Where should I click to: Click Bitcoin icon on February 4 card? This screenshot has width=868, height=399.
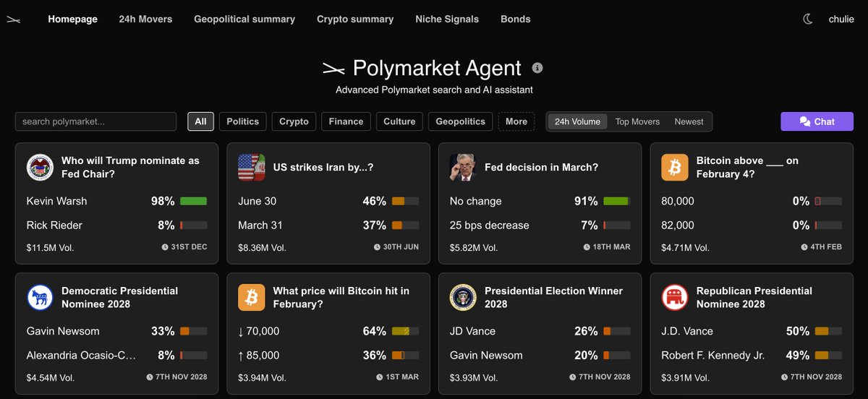point(675,168)
